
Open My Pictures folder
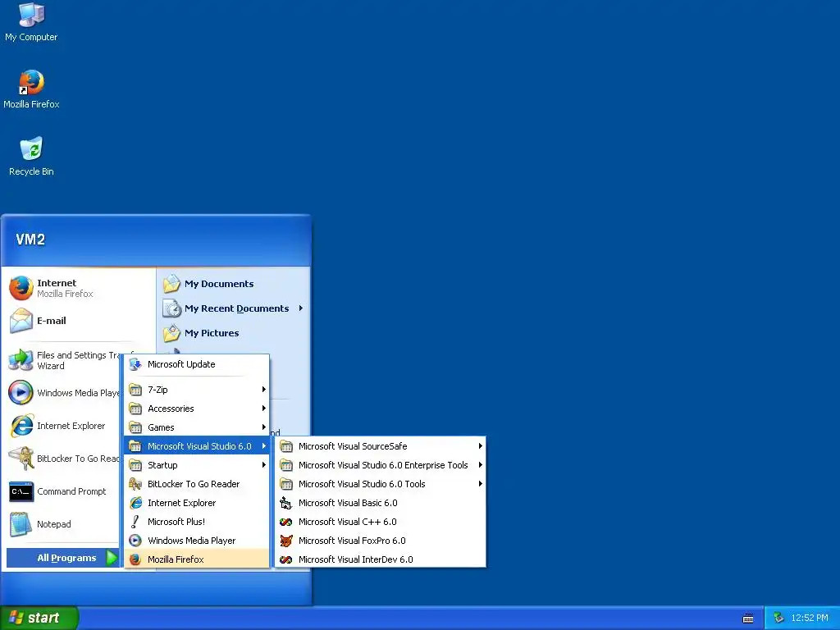tap(234, 333)
